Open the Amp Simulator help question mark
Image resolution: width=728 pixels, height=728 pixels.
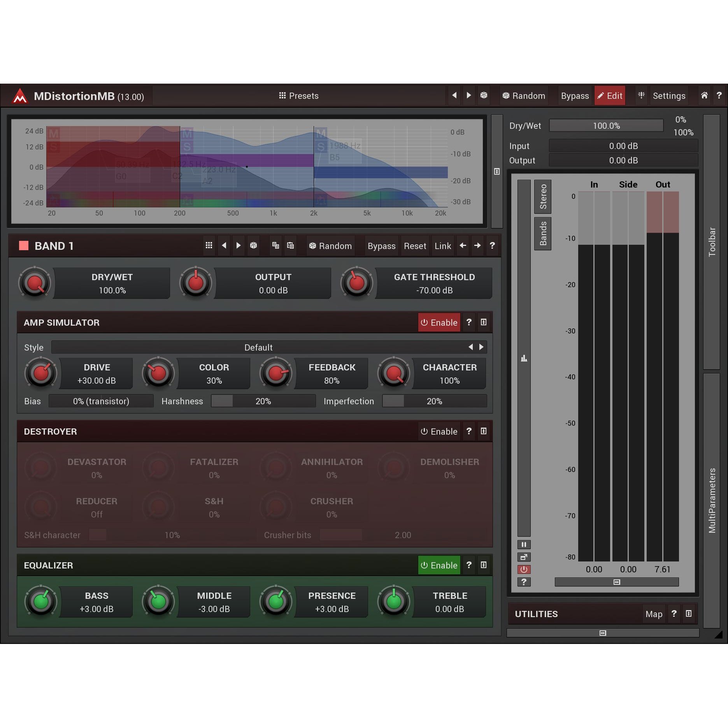coord(469,322)
